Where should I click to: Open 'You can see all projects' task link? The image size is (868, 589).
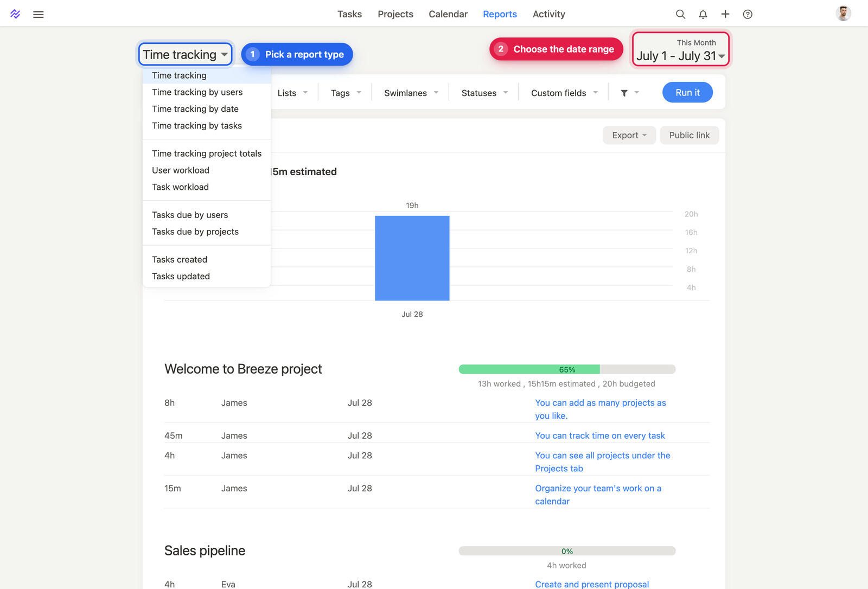click(x=602, y=462)
